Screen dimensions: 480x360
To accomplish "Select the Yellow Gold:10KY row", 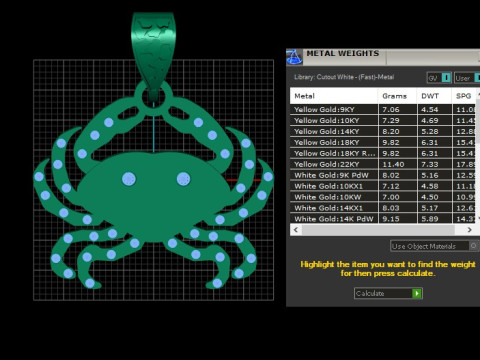I will click(x=383, y=120).
